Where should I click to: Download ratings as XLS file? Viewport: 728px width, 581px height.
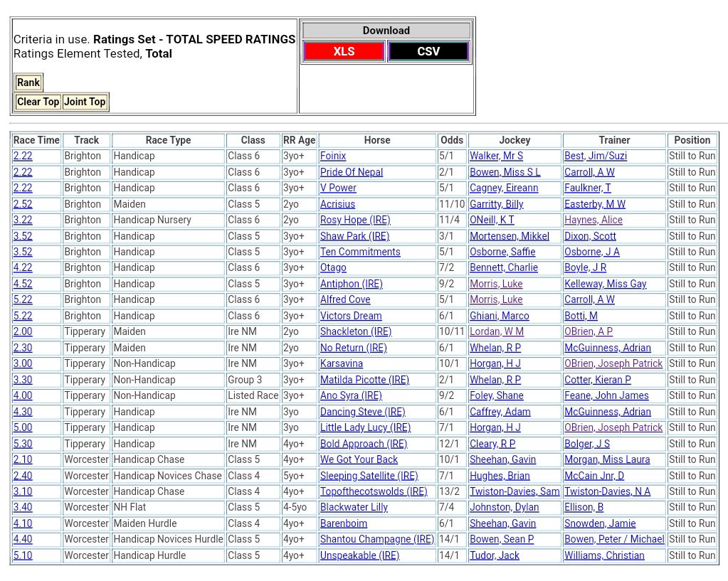pyautogui.click(x=344, y=51)
